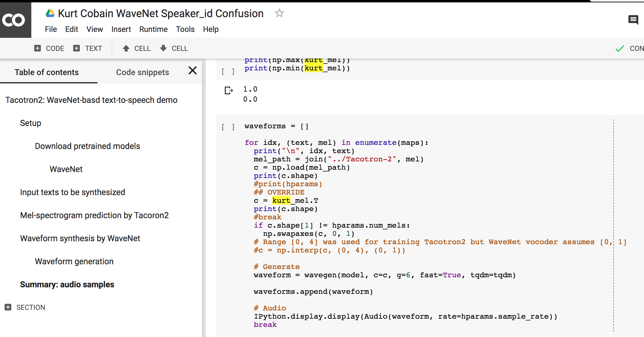Click the notebook title Kurt Cobain WaveNet
The image size is (644, 337).
[160, 13]
